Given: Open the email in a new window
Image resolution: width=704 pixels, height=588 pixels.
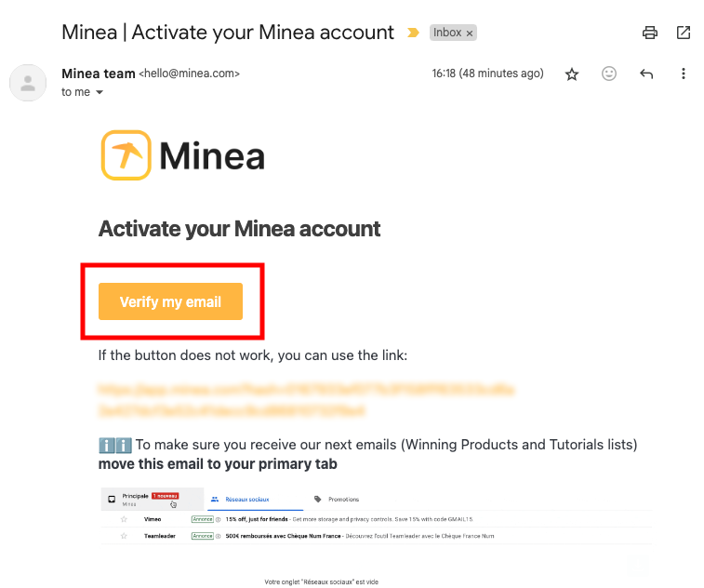Looking at the screenshot, I should point(684,33).
